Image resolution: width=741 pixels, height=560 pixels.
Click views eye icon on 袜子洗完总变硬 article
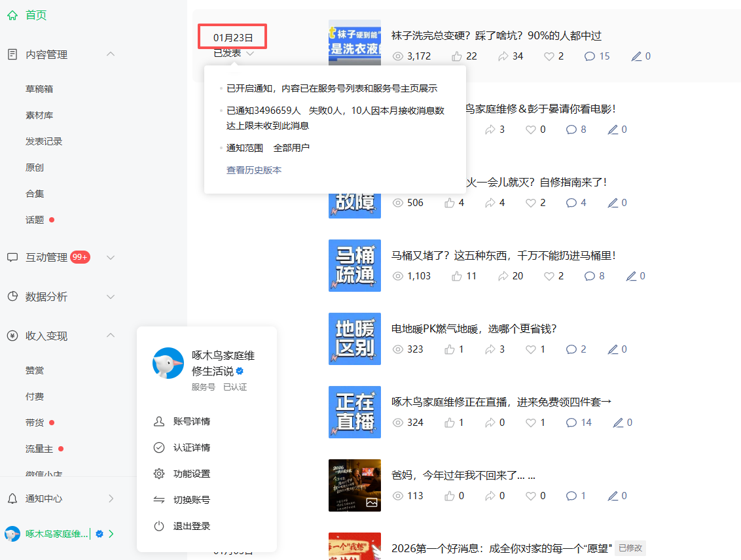click(x=399, y=56)
